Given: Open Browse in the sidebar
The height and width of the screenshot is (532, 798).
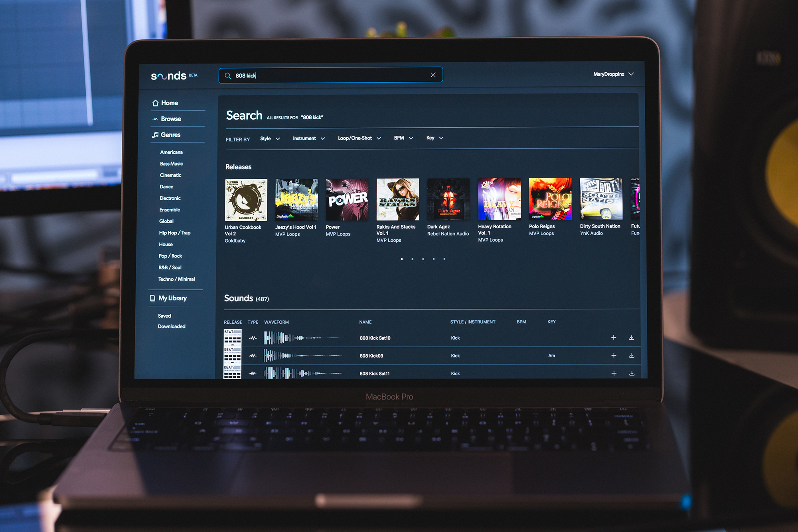Looking at the screenshot, I should (170, 119).
